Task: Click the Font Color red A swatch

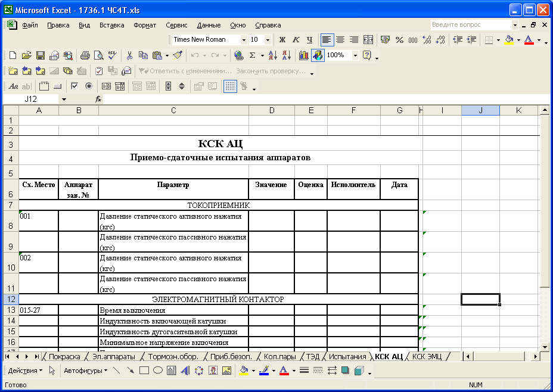Action: (529, 40)
